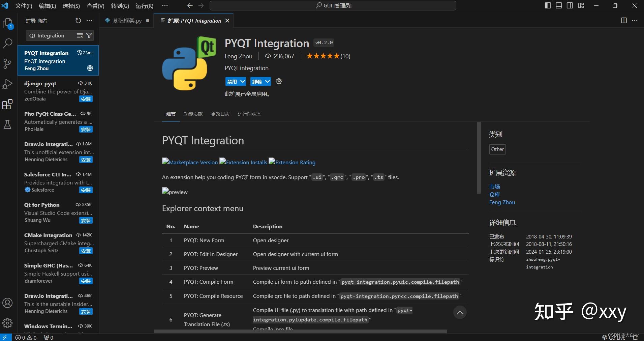Click the scroll-to-top arrow button

pos(460,312)
